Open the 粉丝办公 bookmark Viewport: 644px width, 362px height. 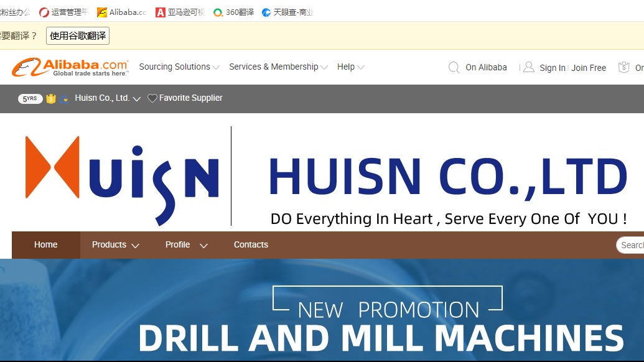(15, 12)
